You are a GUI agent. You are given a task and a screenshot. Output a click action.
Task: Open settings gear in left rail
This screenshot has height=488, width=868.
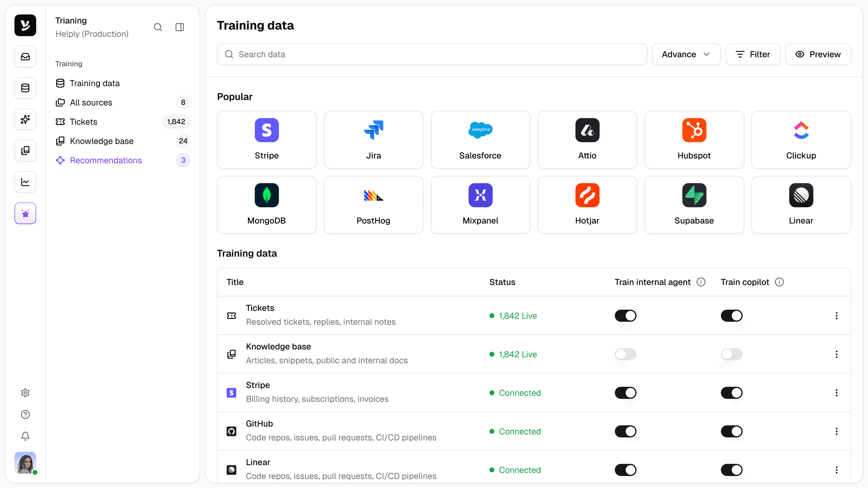(x=25, y=393)
